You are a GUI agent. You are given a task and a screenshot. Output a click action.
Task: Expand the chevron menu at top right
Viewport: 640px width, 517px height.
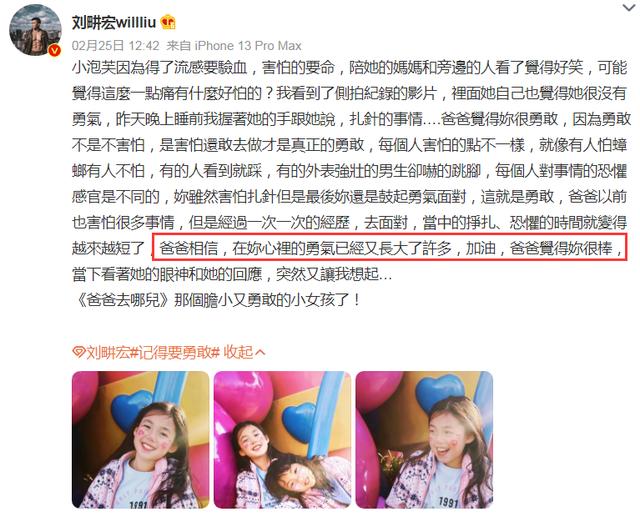pyautogui.click(x=630, y=7)
